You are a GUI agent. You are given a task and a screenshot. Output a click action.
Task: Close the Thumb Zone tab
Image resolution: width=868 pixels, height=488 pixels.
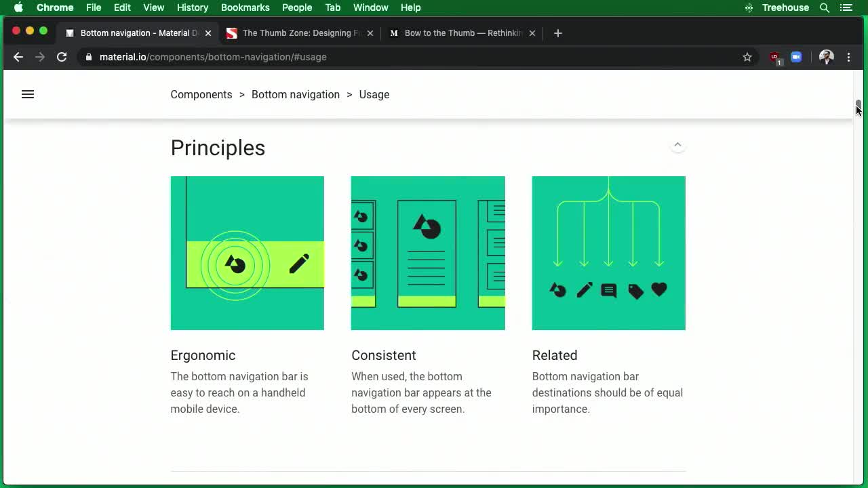[370, 33]
